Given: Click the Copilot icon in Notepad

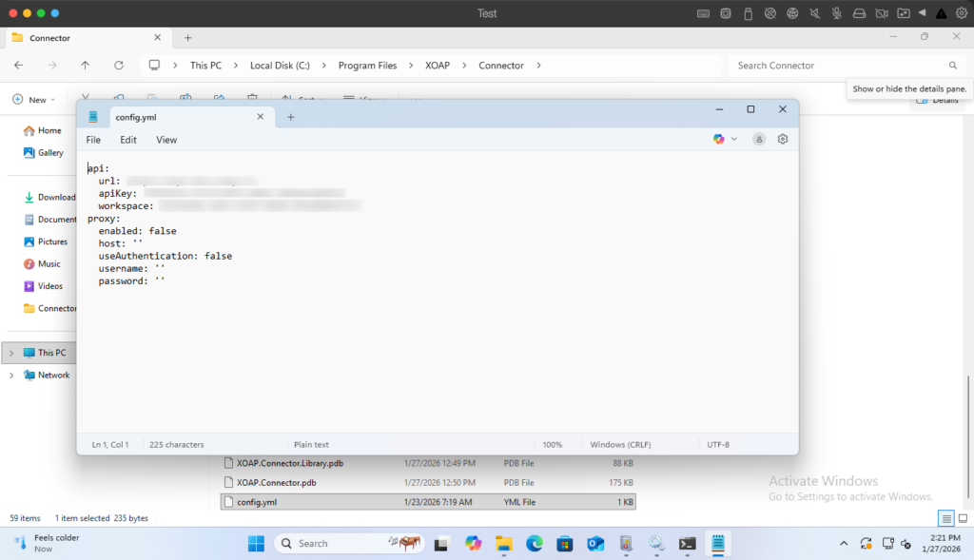Looking at the screenshot, I should 719,139.
